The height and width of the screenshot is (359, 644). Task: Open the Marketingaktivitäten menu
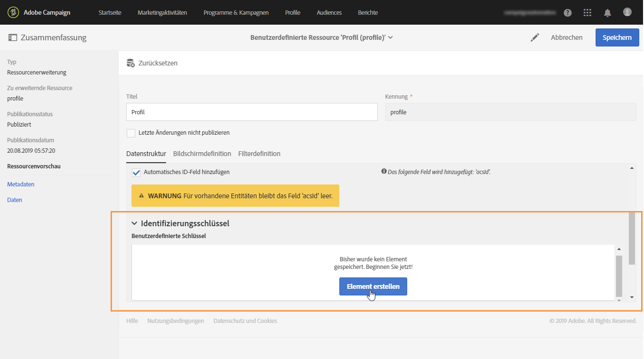coord(162,13)
